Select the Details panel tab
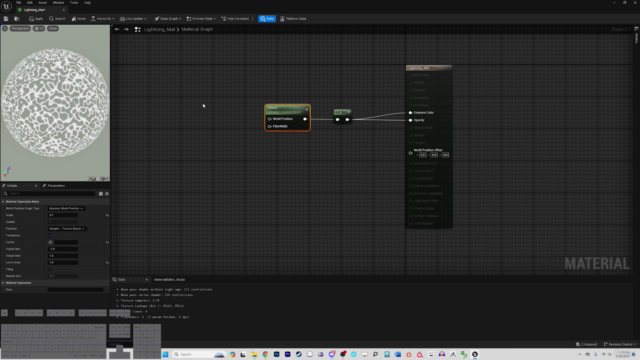The width and height of the screenshot is (640, 360). (x=12, y=186)
